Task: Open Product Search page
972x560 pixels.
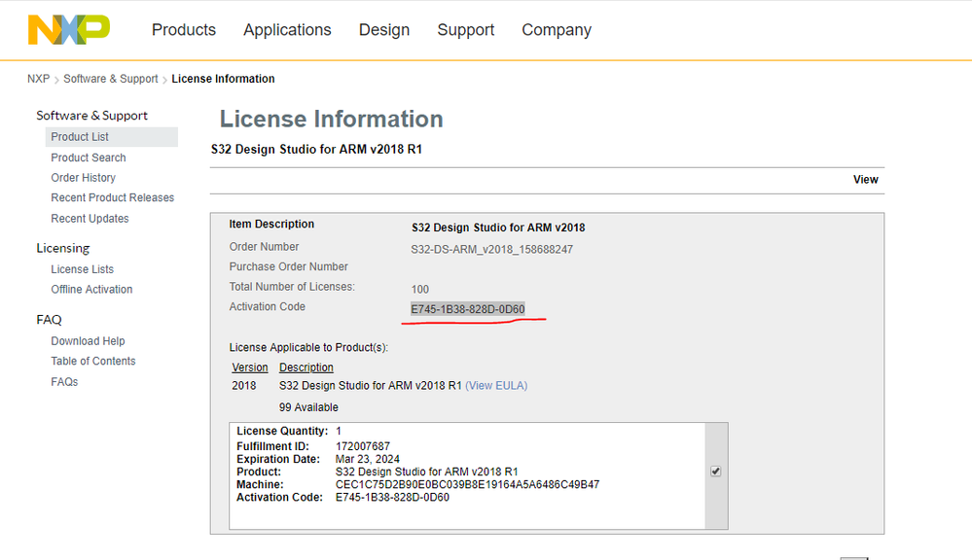Action: point(89,157)
